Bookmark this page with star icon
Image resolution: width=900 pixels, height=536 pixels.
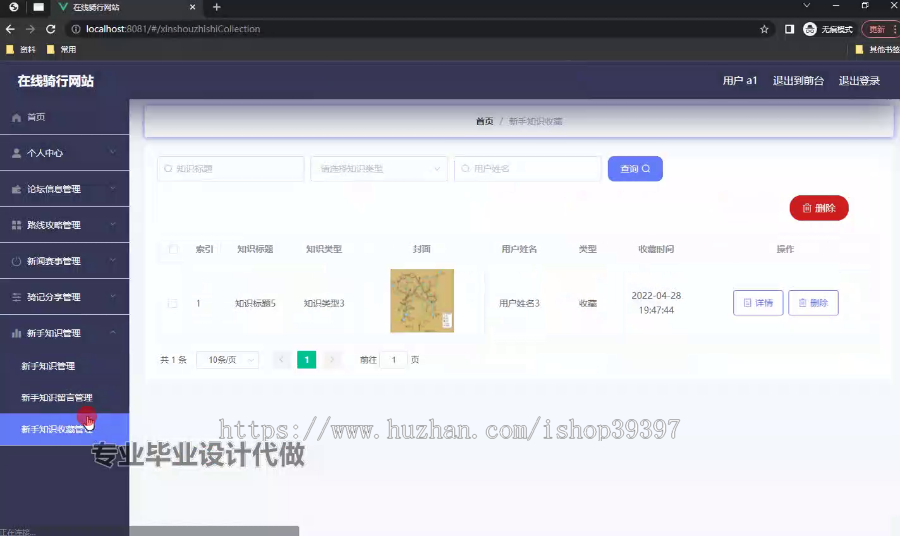tap(764, 29)
